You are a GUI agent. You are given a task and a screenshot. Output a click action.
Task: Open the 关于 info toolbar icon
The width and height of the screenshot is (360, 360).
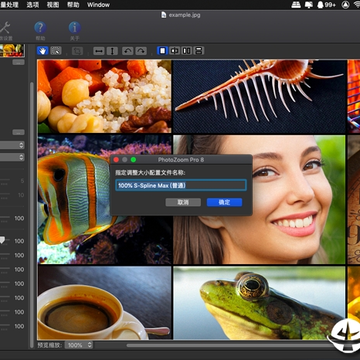[x=75, y=28]
